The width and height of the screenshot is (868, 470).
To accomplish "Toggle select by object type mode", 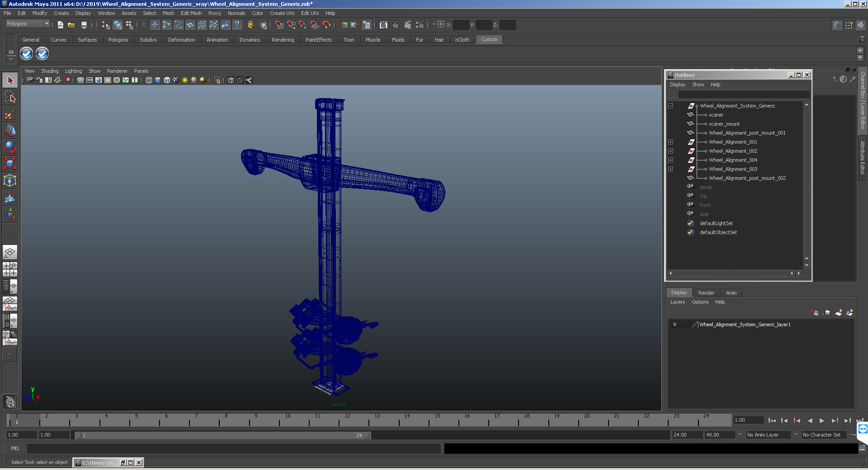I will 118,25.
